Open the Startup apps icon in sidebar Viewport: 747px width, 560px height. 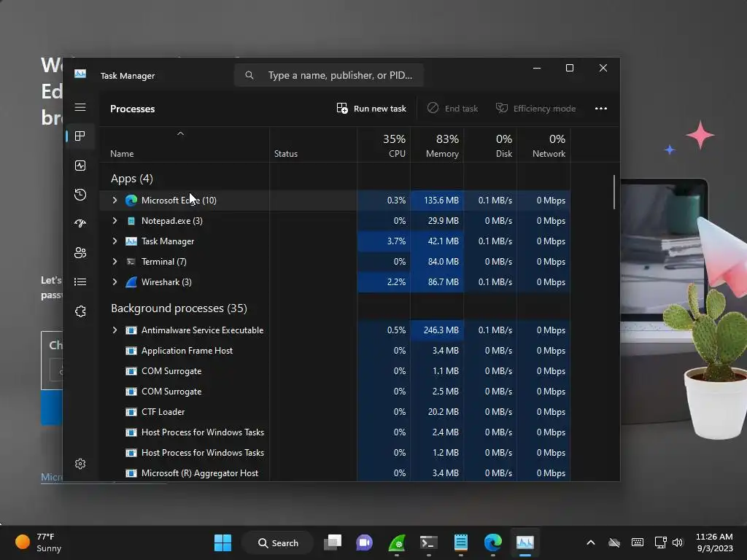[x=80, y=223]
